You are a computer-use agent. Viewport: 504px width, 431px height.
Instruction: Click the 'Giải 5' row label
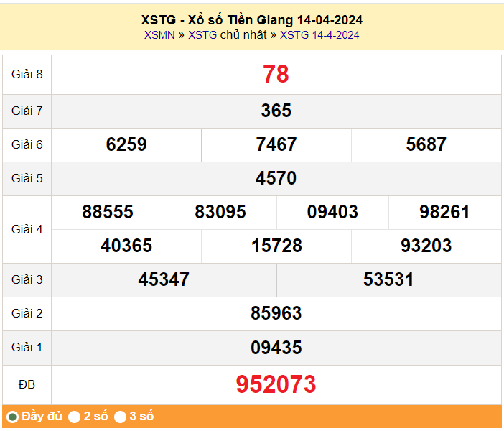tap(27, 179)
